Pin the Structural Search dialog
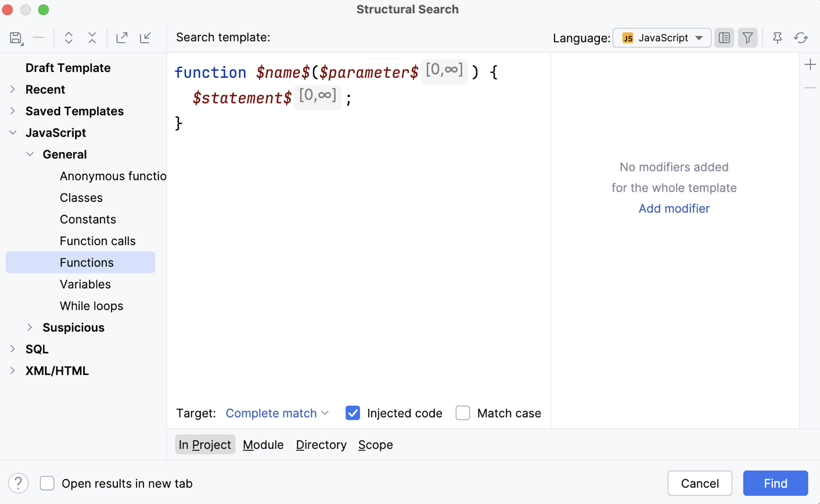The height and width of the screenshot is (504, 820). [x=778, y=37]
